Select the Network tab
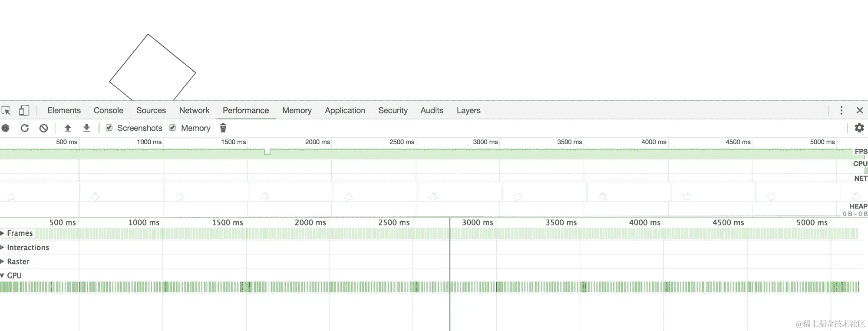 [194, 110]
